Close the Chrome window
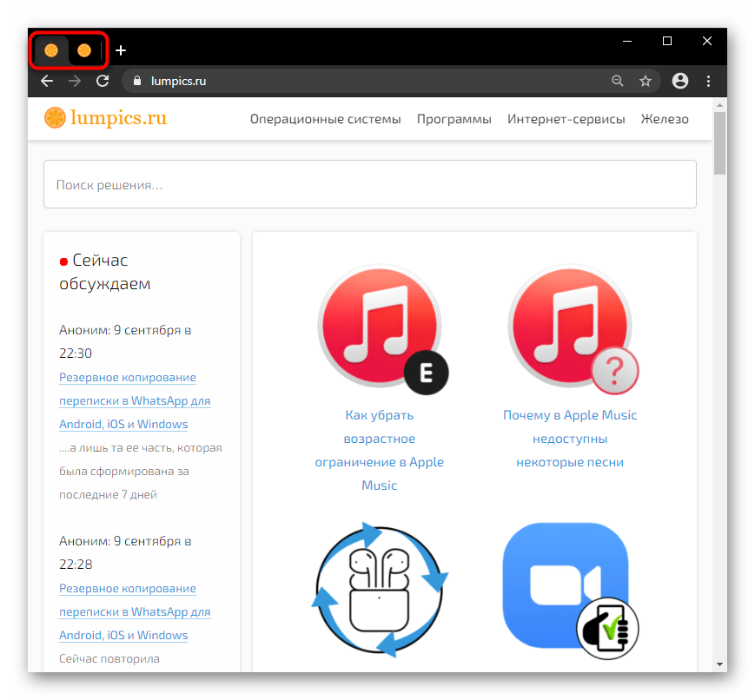Screen dimensions: 755x700 point(707,42)
